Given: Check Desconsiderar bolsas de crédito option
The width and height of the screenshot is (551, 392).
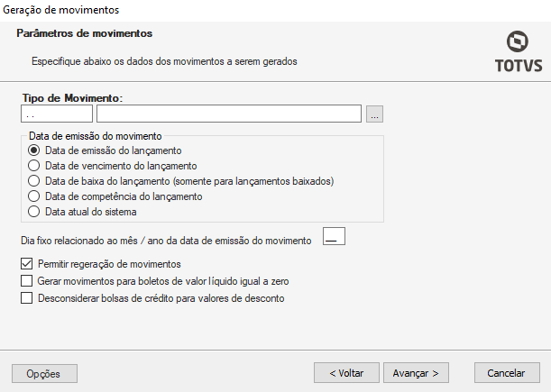Looking at the screenshot, I should pos(26,298).
